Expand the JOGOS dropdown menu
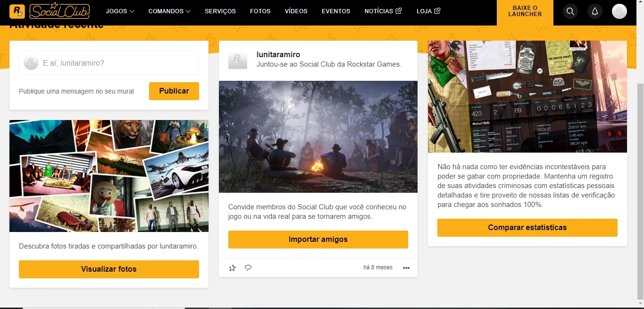 [120, 11]
